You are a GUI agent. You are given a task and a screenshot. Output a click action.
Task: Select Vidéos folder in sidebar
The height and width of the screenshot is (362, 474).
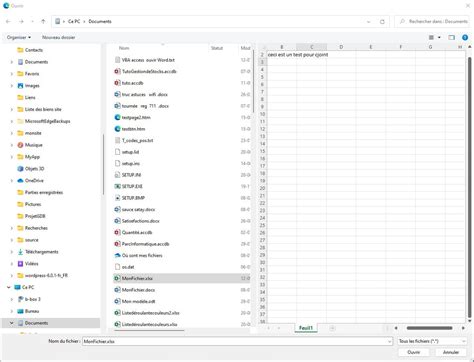click(31, 264)
